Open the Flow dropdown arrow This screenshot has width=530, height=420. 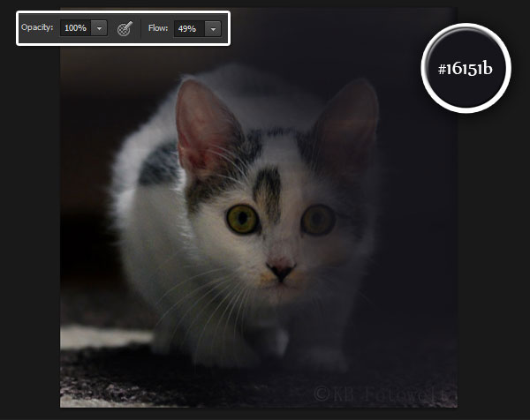point(212,28)
